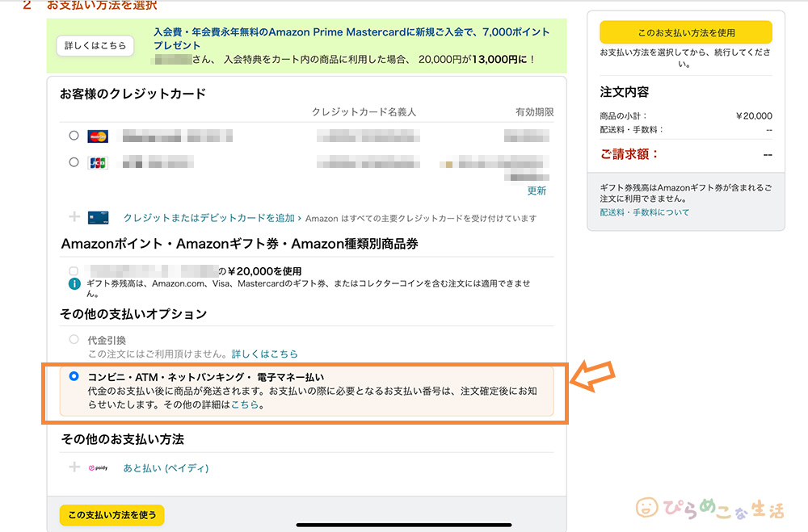Click the 商品の小計 label

623,116
